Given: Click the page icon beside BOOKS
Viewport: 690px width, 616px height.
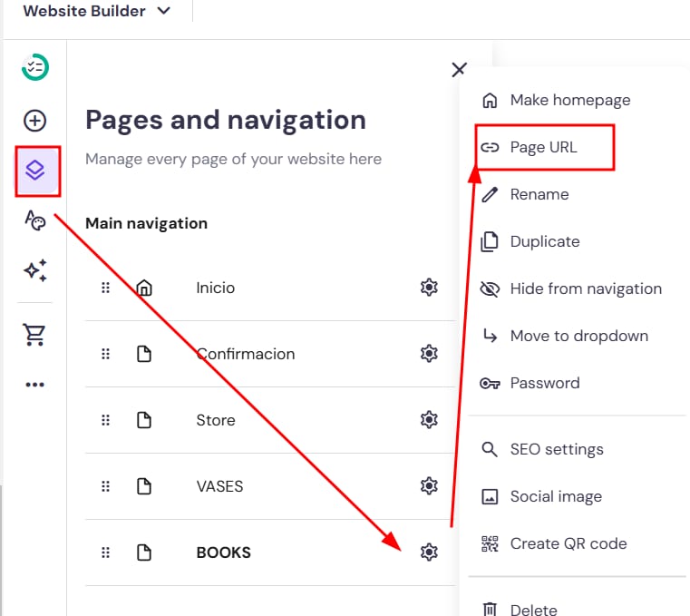Looking at the screenshot, I should click(x=144, y=552).
